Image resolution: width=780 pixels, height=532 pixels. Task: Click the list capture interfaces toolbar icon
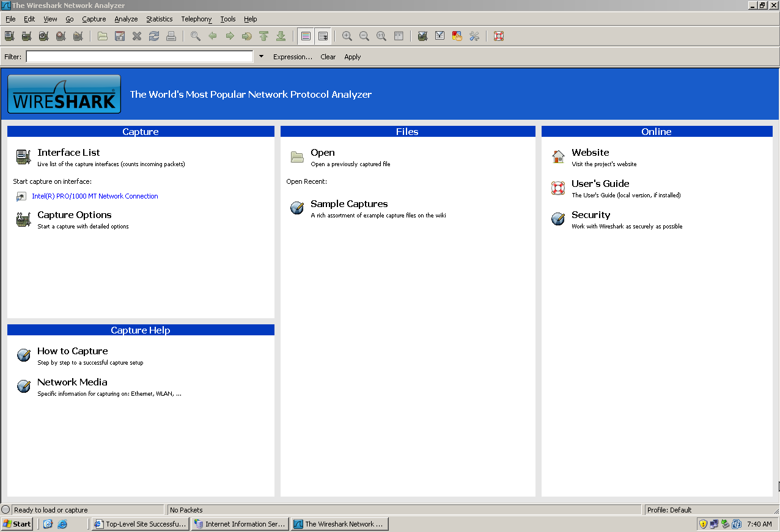click(x=9, y=36)
